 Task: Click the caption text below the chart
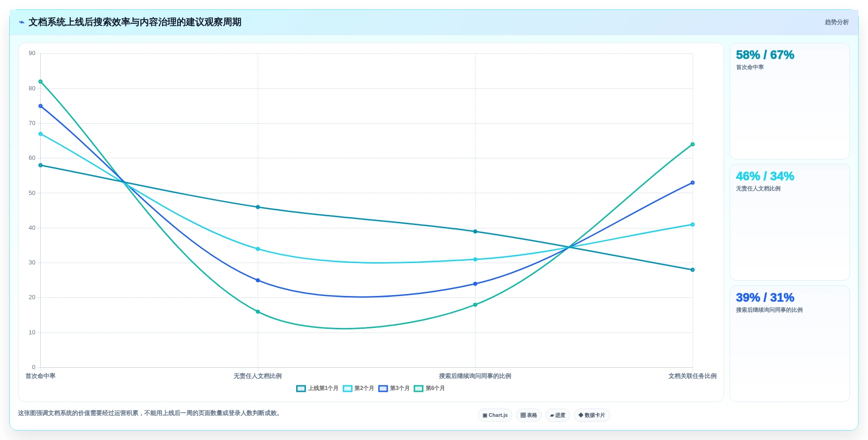(150, 413)
